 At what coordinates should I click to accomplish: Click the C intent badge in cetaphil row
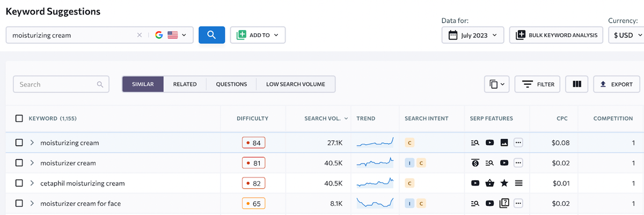tap(411, 183)
